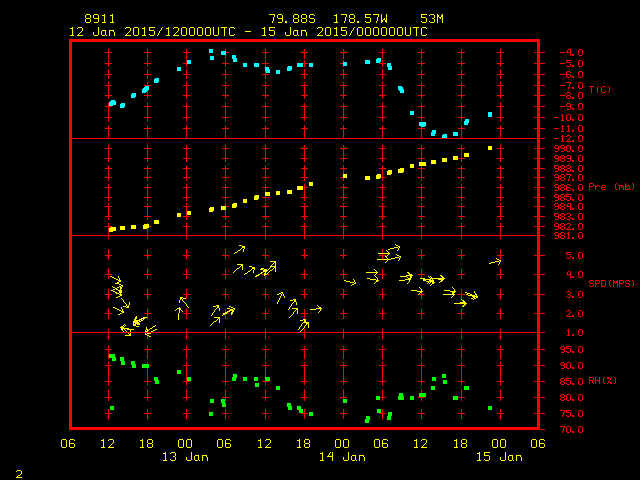
Task: Click the 85.0 humidity tick value
Action: 571,382
